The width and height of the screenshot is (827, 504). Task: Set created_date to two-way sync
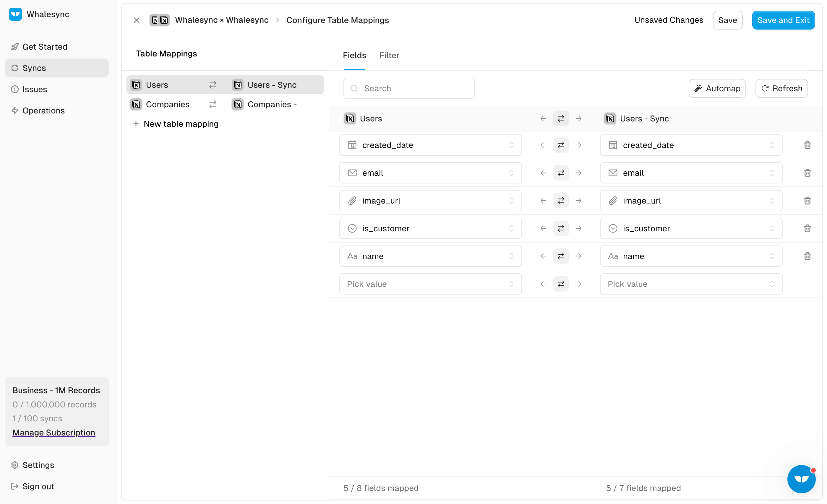click(561, 145)
